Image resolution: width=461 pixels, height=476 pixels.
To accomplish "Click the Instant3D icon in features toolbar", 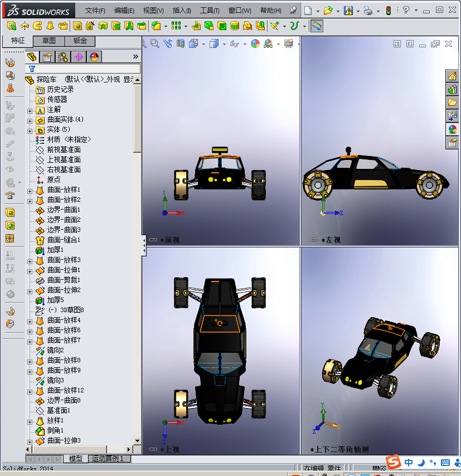I will (317, 26).
